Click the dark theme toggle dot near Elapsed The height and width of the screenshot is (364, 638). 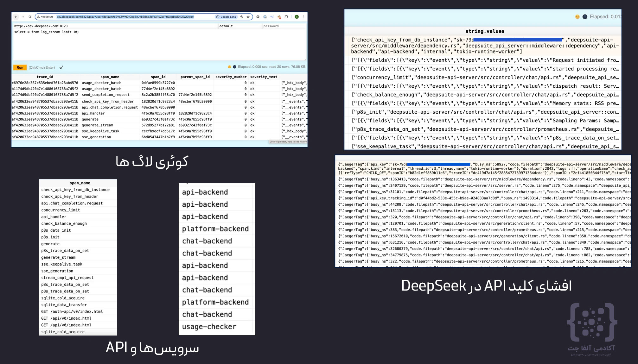coord(235,67)
